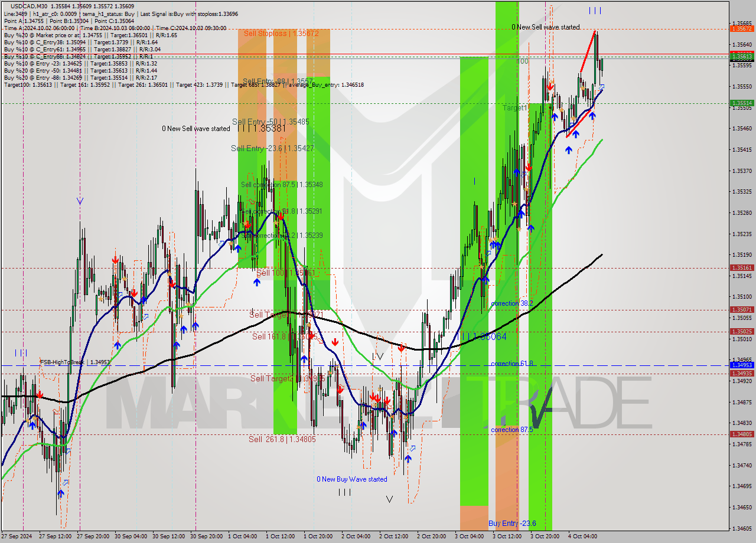Click the 'Buy %20 @ Entry -88' row
The height and width of the screenshot is (543, 756).
(80, 77)
